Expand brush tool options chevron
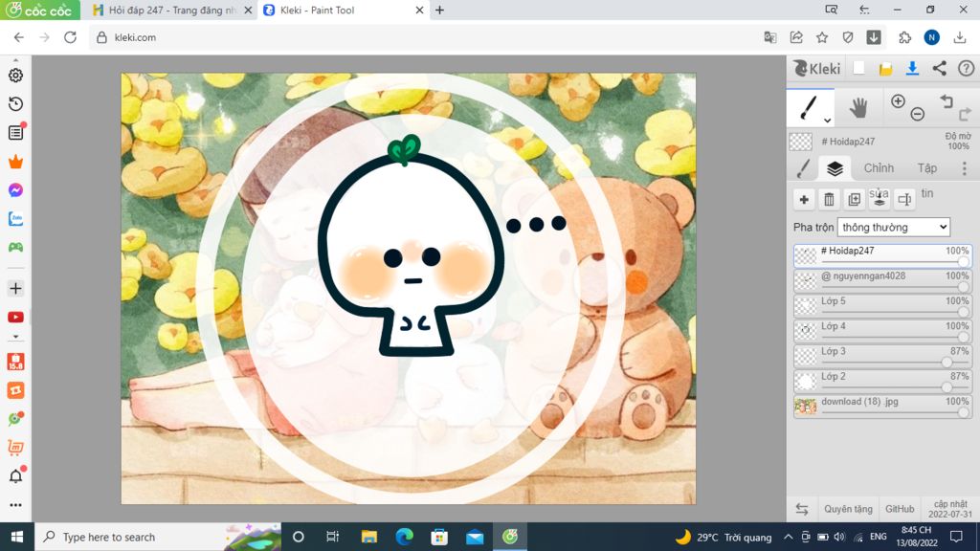This screenshot has height=551, width=980. 827,120
